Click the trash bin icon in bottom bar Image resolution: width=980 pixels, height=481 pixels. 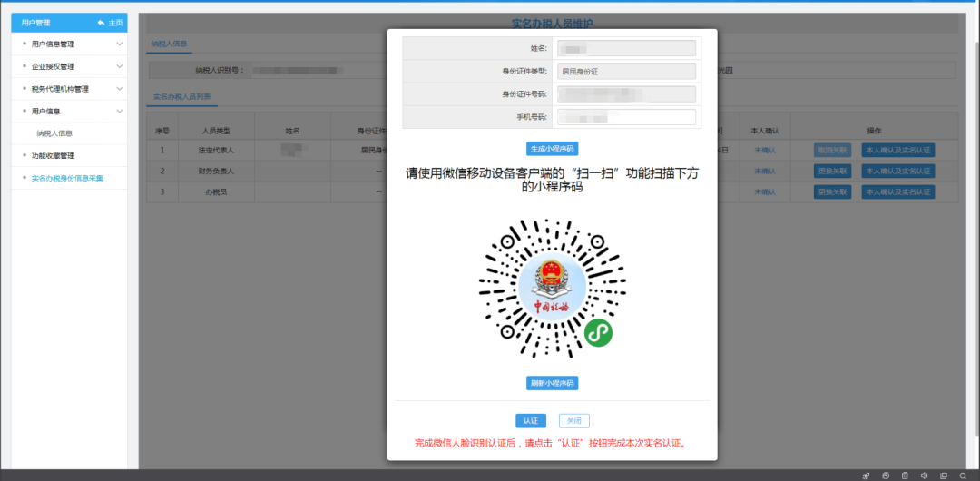pyautogui.click(x=905, y=476)
